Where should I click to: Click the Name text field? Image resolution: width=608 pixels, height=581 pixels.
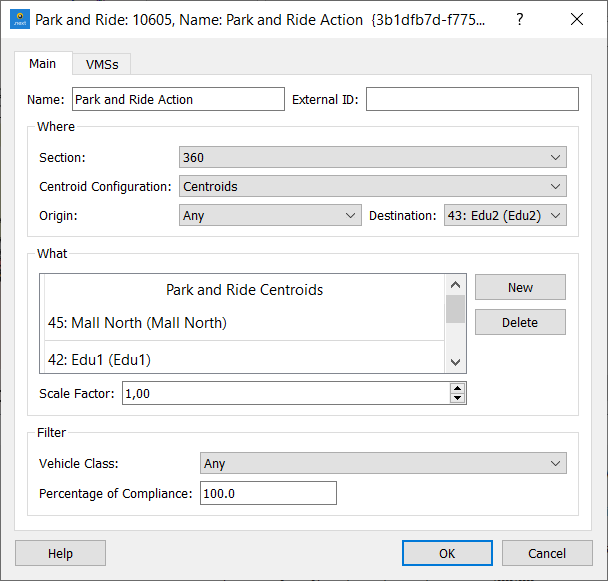coord(178,99)
